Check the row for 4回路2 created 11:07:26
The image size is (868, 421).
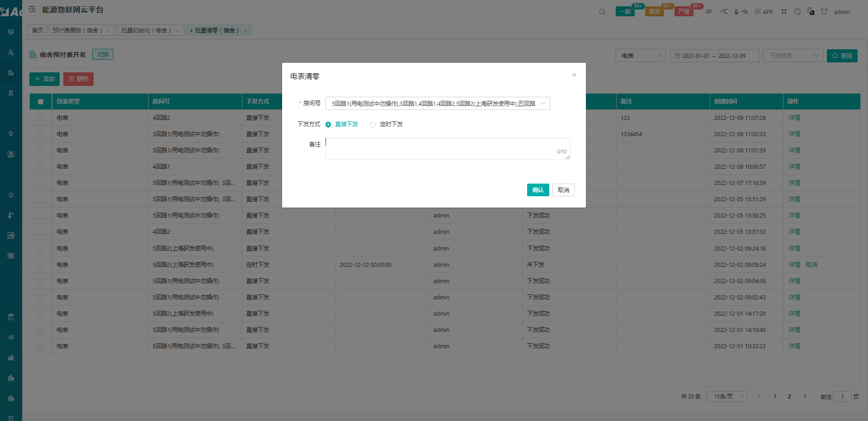40,118
